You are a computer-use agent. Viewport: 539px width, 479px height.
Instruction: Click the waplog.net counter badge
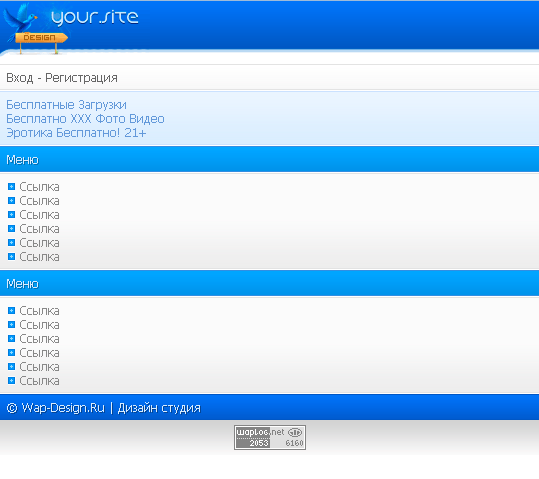270,437
